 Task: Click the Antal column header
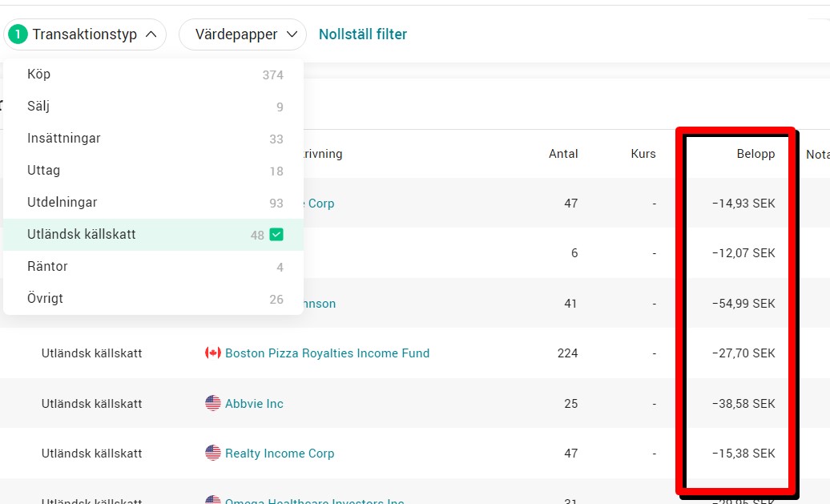pyautogui.click(x=563, y=154)
